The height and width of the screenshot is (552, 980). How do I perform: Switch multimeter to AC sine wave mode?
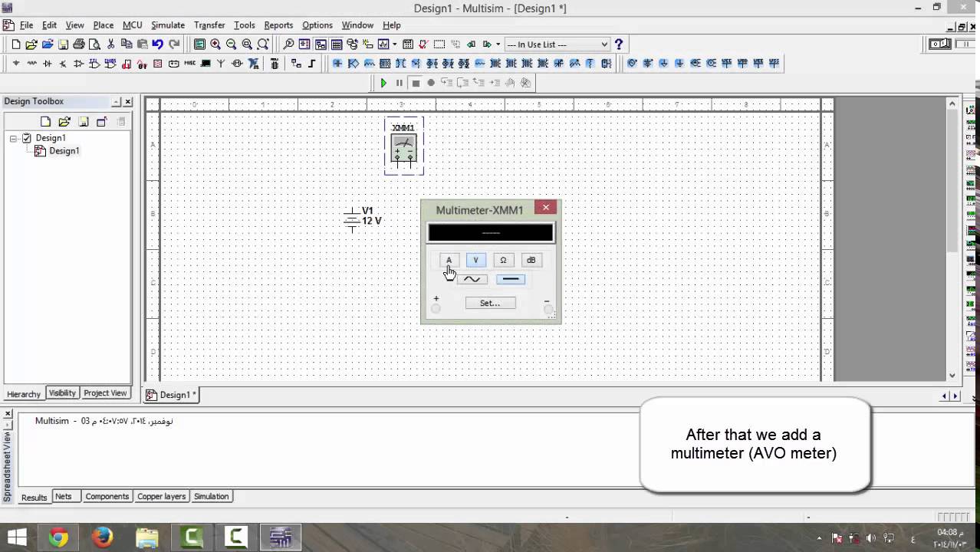[x=472, y=279]
